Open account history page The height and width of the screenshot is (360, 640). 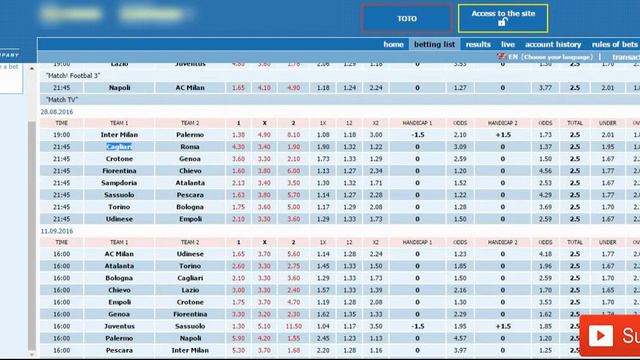pyautogui.click(x=553, y=44)
